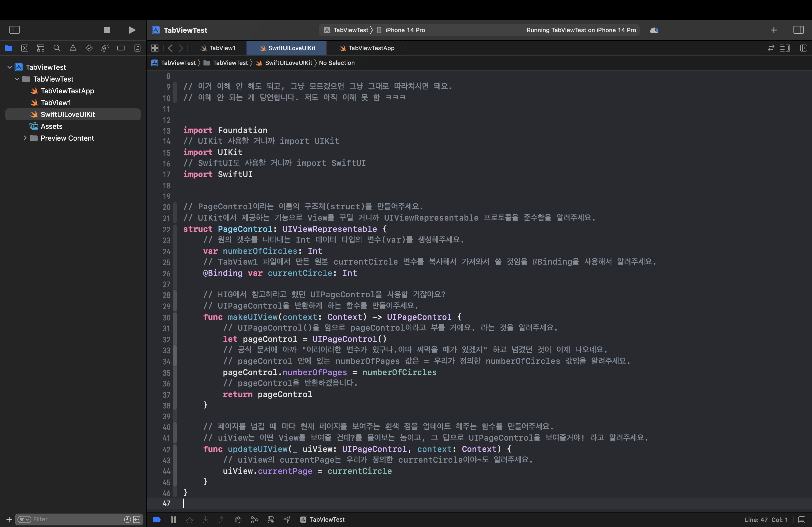The height and width of the screenshot is (527, 812).
Task: Stop the running TabViewTest app
Action: 107,30
